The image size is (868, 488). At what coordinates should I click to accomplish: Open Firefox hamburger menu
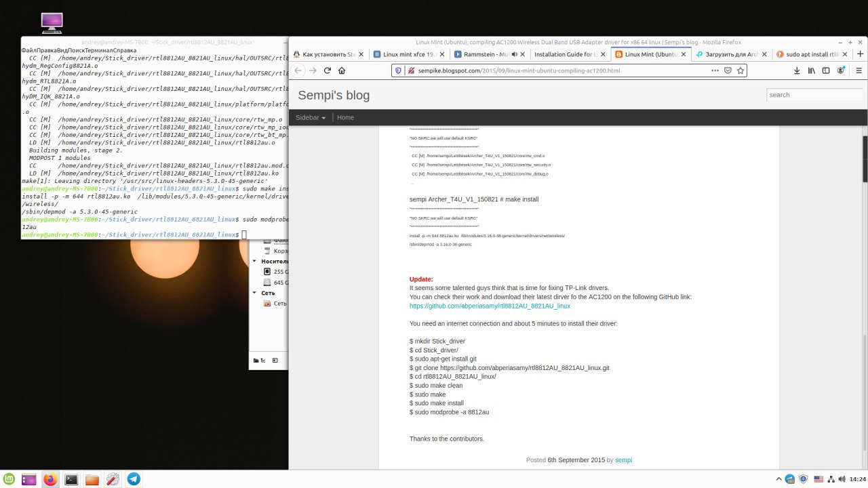pyautogui.click(x=859, y=70)
